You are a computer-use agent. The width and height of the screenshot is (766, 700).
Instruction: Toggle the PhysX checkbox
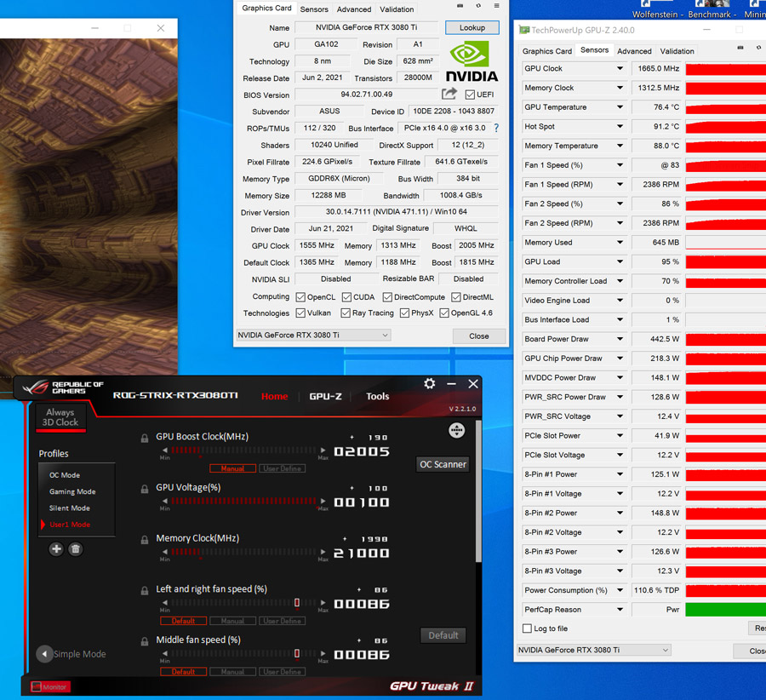[404, 313]
